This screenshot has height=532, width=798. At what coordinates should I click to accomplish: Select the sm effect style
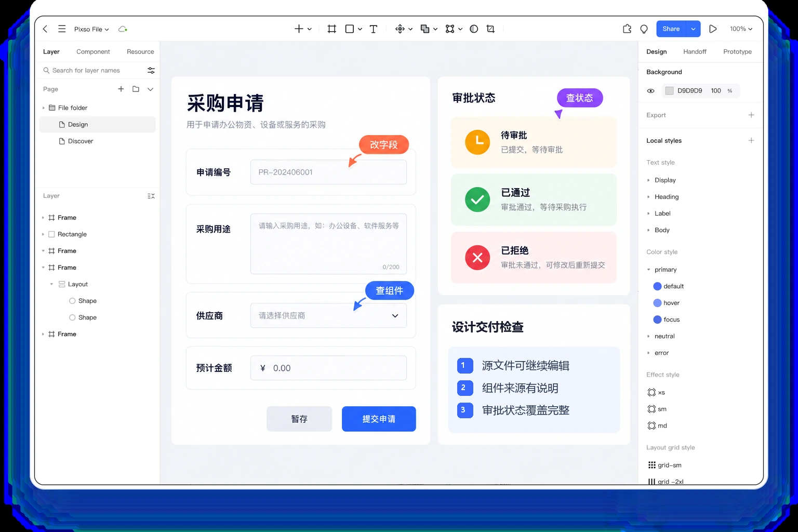[657, 409]
